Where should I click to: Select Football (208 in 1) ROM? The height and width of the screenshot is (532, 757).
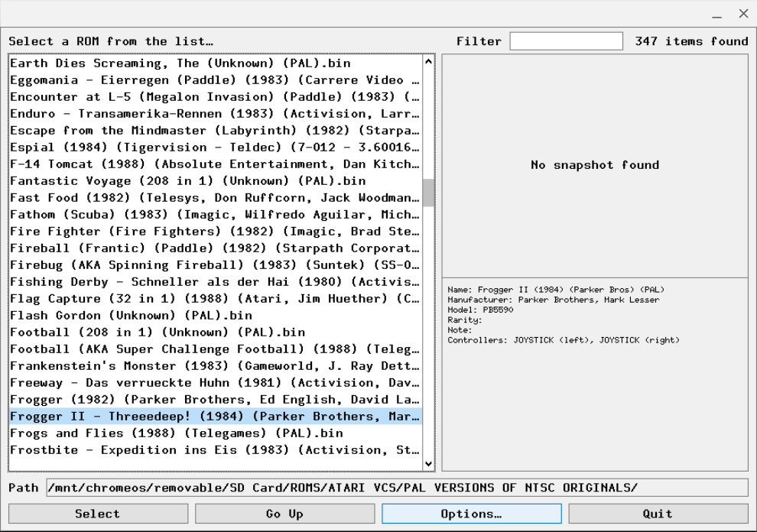[x=216, y=332]
